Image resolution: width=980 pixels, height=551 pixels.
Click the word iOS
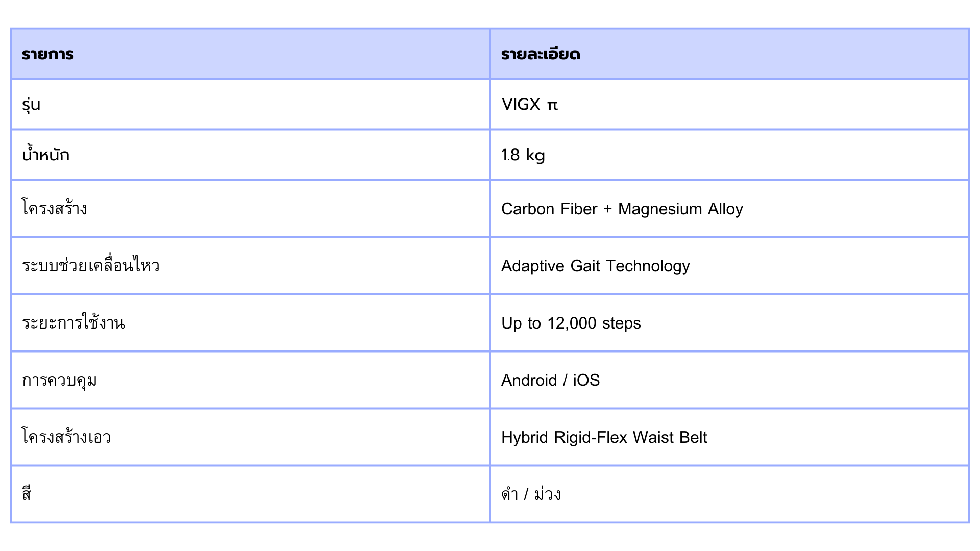pyautogui.click(x=586, y=380)
